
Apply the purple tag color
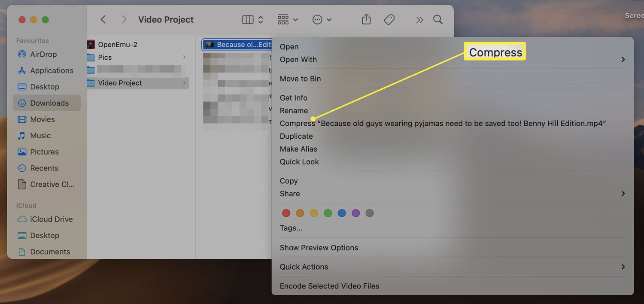click(355, 213)
